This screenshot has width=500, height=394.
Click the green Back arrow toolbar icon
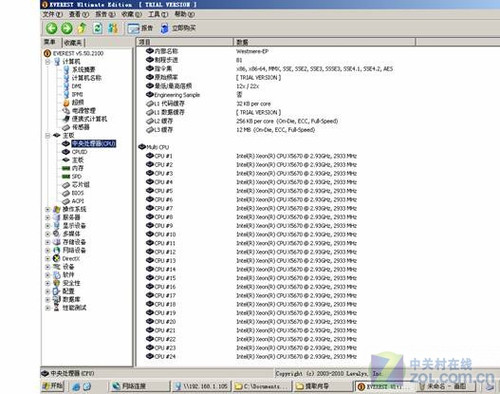point(51,28)
